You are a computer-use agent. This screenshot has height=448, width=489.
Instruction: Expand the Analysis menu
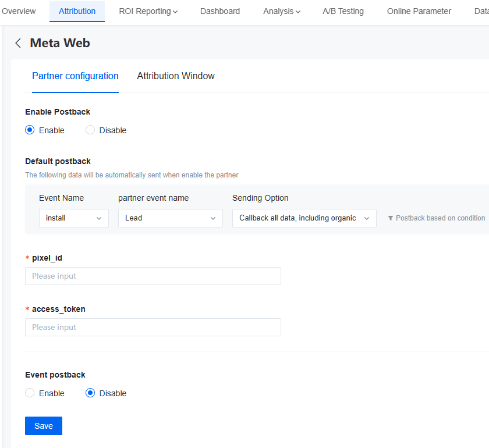point(282,11)
